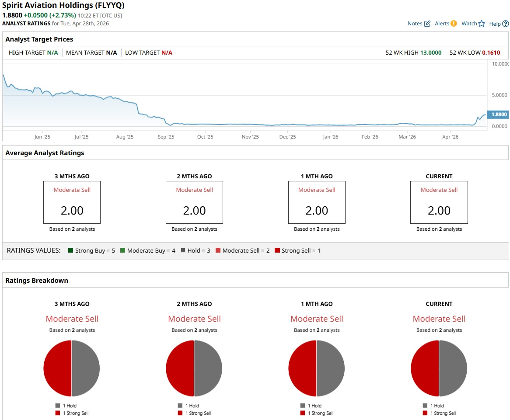This screenshot has height=420, width=510.
Task: Click gray slice of 1 MTH AGO pie
Action: [x=331, y=368]
